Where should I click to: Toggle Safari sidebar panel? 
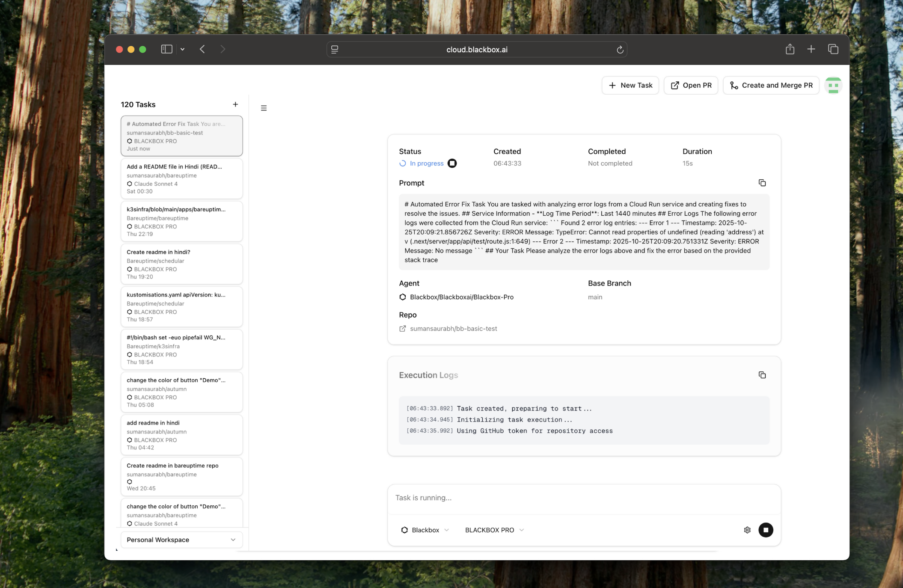point(166,49)
